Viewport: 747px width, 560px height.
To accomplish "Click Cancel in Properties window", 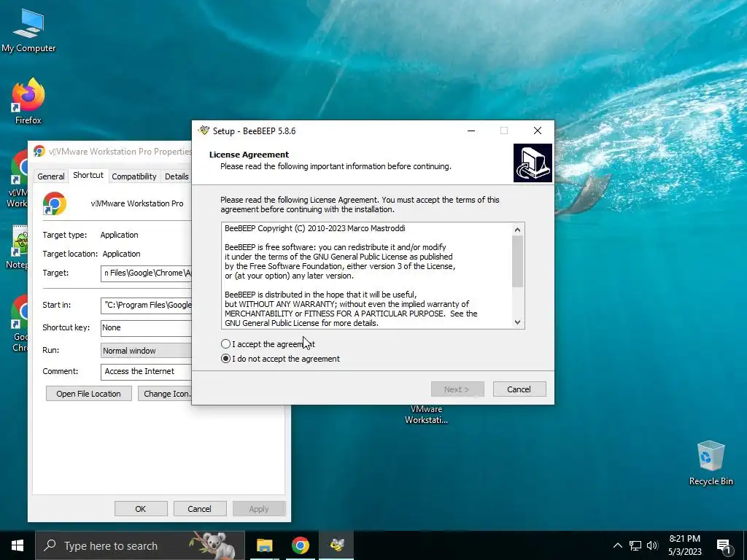I will [x=199, y=508].
